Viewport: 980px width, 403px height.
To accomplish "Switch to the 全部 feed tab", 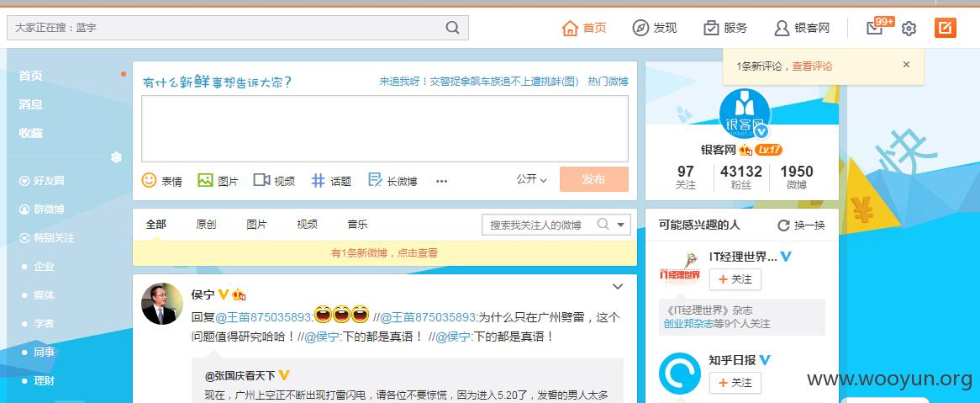I will [x=155, y=224].
